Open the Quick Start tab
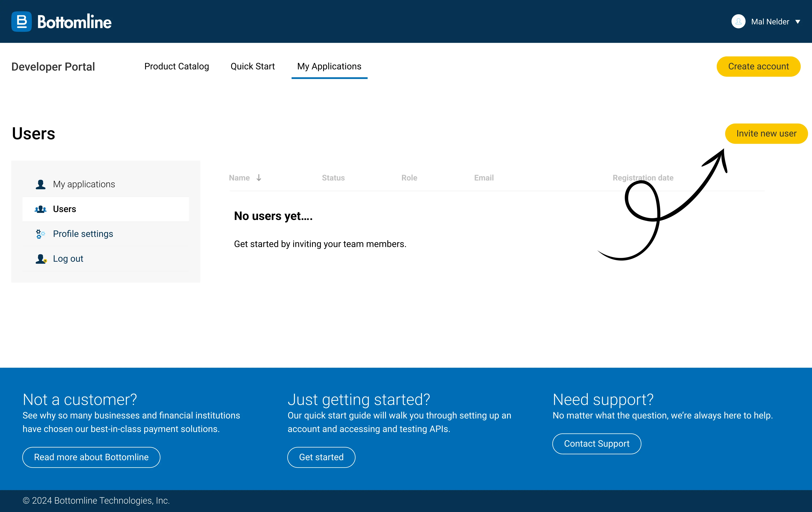812x512 pixels. (x=253, y=66)
